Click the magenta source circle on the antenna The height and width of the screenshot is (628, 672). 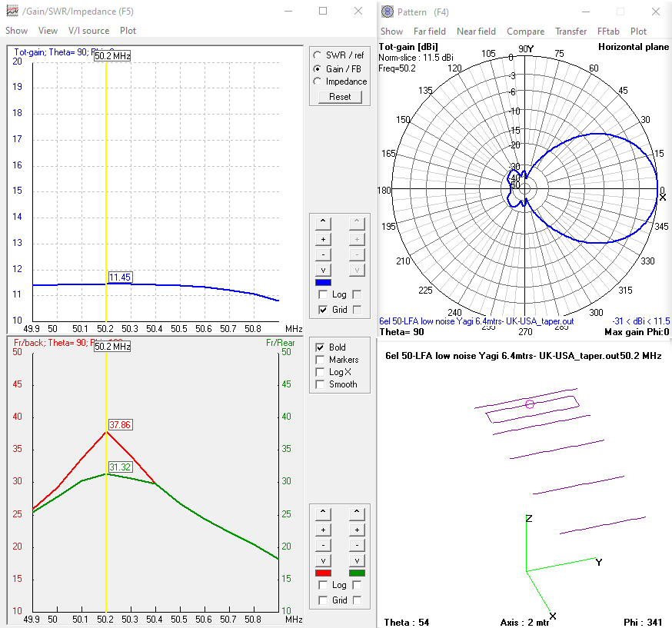529,404
